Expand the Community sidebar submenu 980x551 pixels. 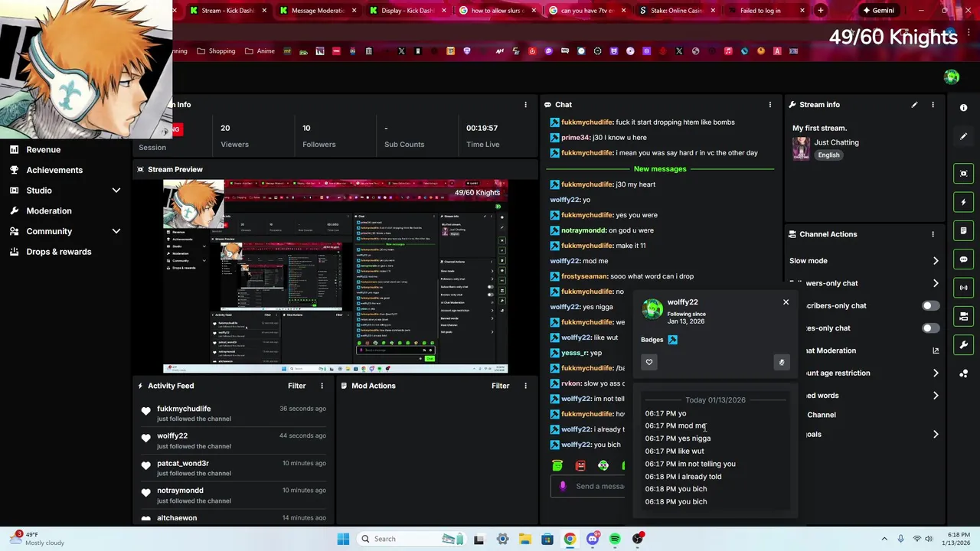pyautogui.click(x=116, y=231)
